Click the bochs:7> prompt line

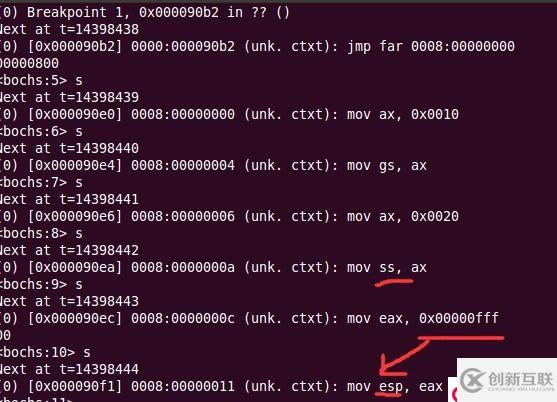pos(41,183)
